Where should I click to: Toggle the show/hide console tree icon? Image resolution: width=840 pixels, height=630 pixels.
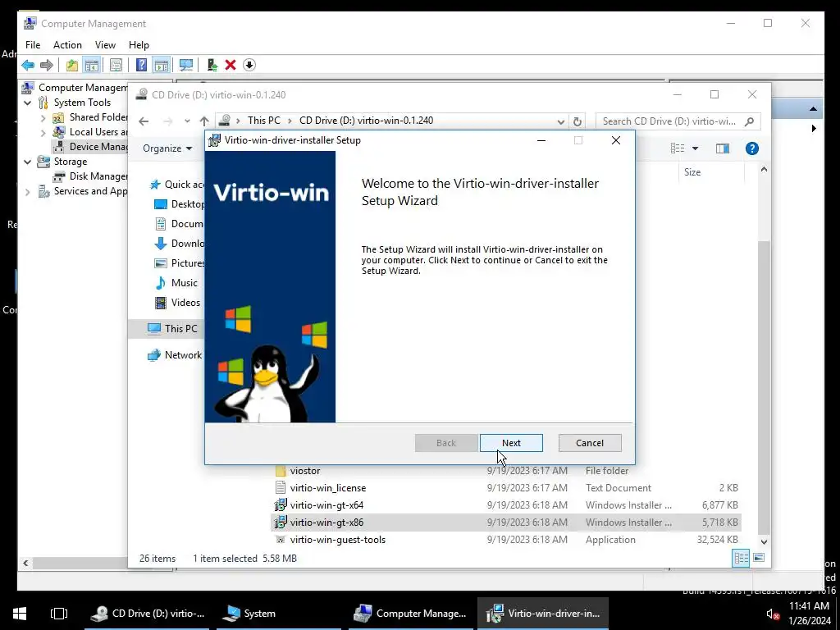(x=92, y=66)
